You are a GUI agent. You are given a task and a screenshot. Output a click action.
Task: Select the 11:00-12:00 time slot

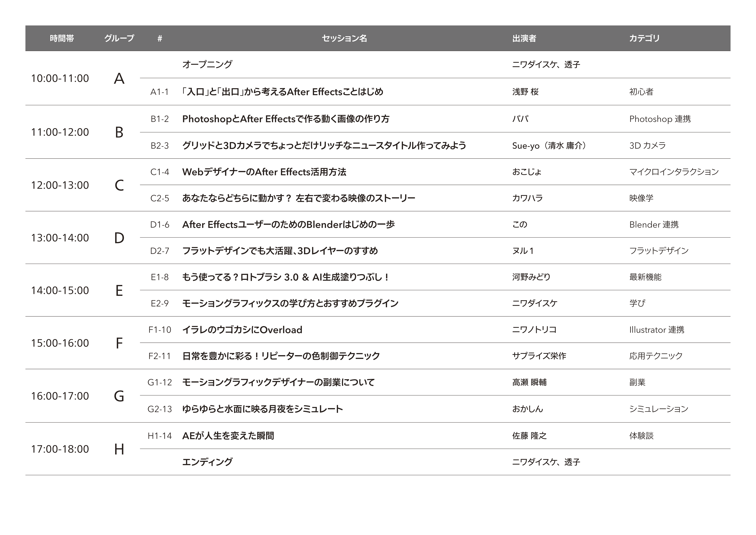coord(60,132)
